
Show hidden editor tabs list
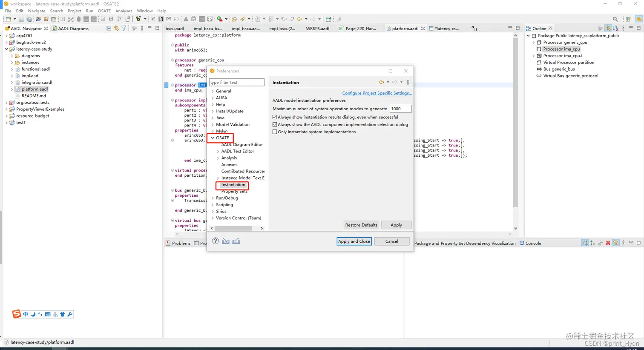474,29
